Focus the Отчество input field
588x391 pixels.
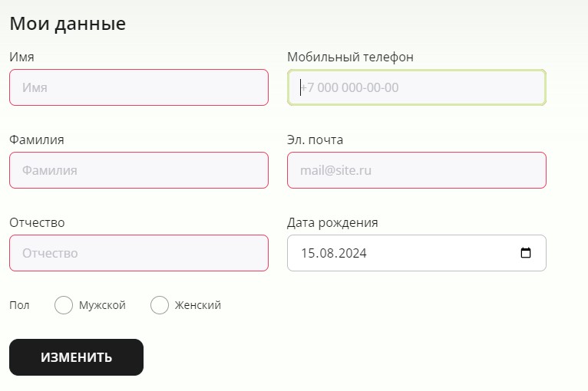tap(139, 253)
